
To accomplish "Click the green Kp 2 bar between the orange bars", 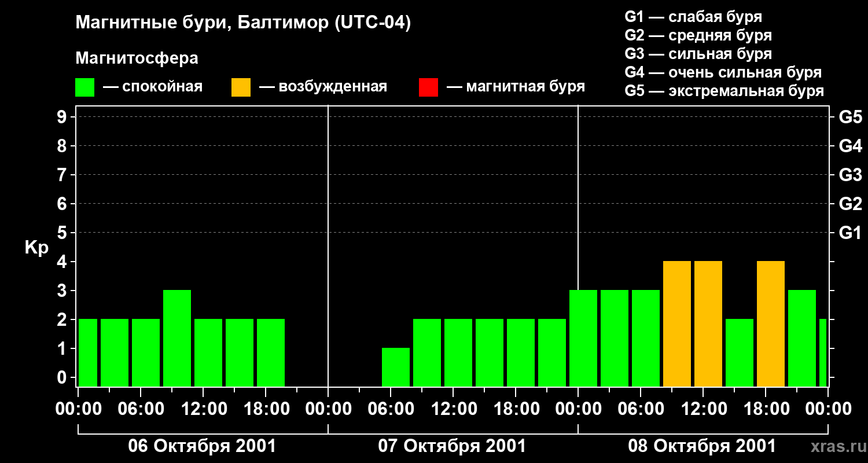I will click(x=740, y=353).
